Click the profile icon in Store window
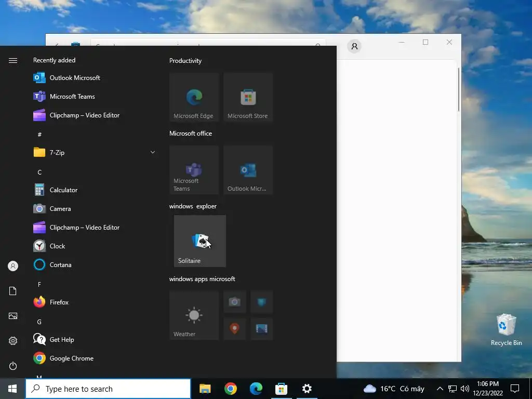The height and width of the screenshot is (399, 532). click(354, 46)
